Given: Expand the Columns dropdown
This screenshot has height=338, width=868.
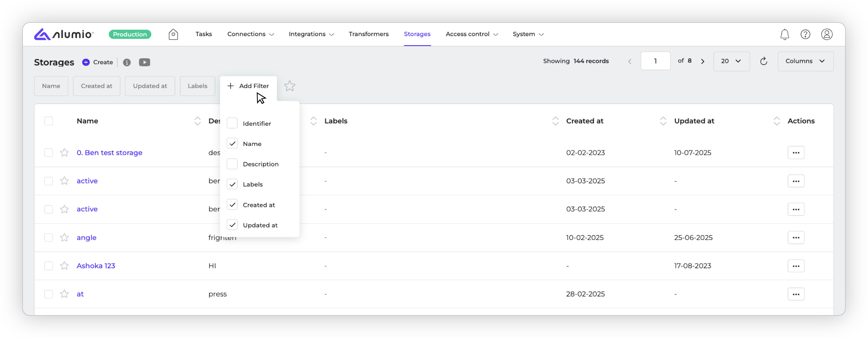Looking at the screenshot, I should pos(805,61).
